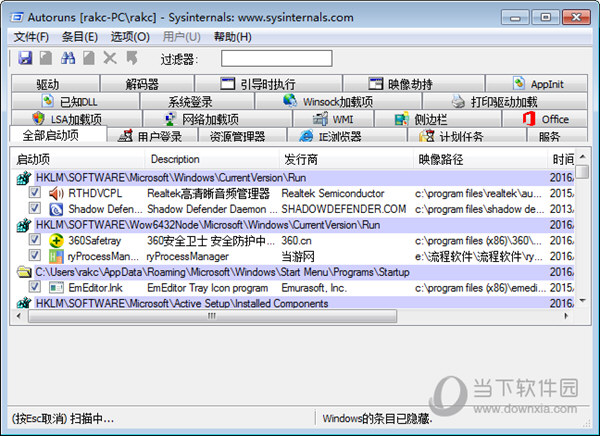The image size is (600, 436).
Task: Click Emurasoft, Inc. publisher cell
Action: coord(314,288)
